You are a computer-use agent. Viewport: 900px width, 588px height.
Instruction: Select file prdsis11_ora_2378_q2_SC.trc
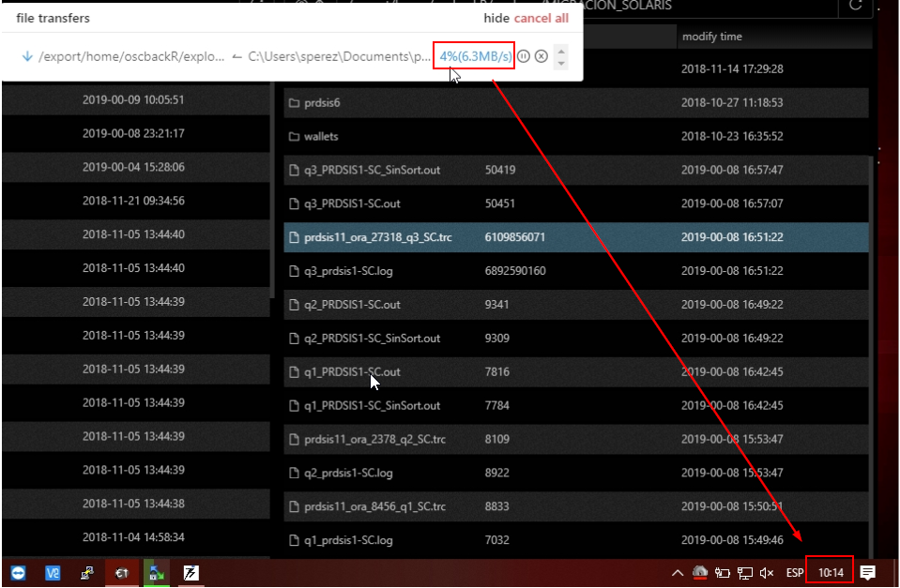pos(575,439)
